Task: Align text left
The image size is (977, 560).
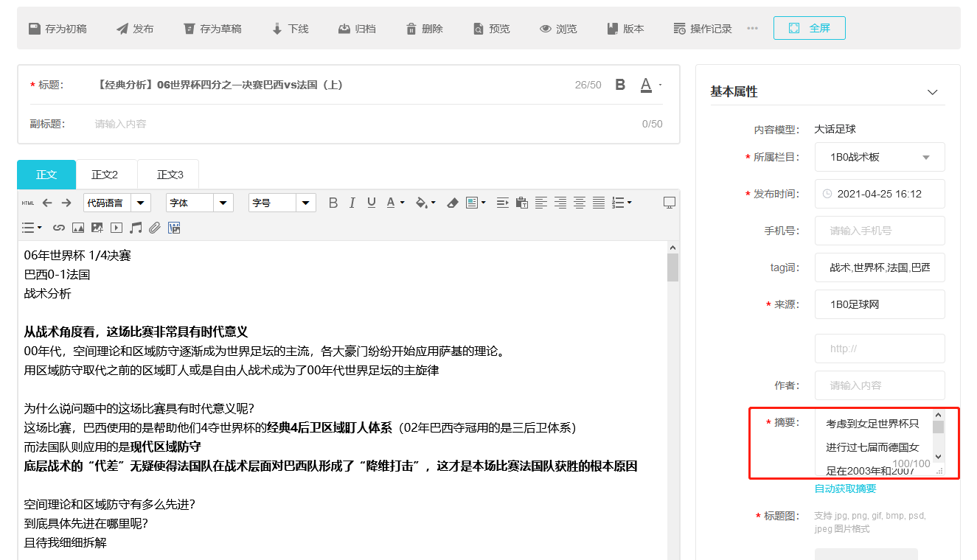Action: [541, 203]
